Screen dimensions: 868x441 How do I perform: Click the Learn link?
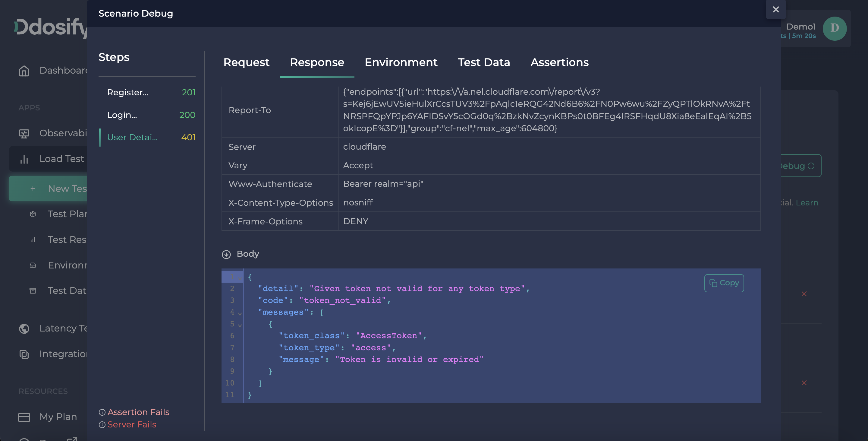(807, 203)
